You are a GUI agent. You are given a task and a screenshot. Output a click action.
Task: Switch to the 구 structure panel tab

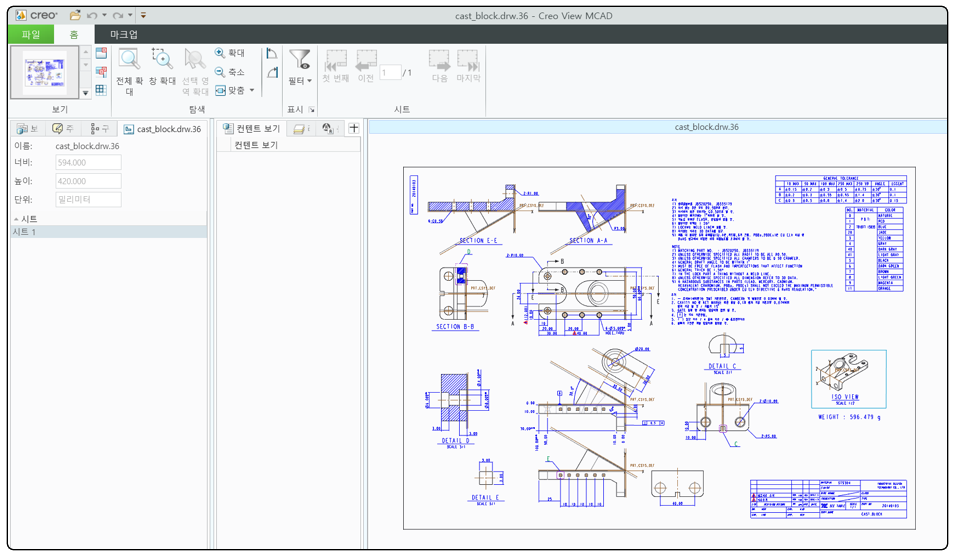[99, 128]
